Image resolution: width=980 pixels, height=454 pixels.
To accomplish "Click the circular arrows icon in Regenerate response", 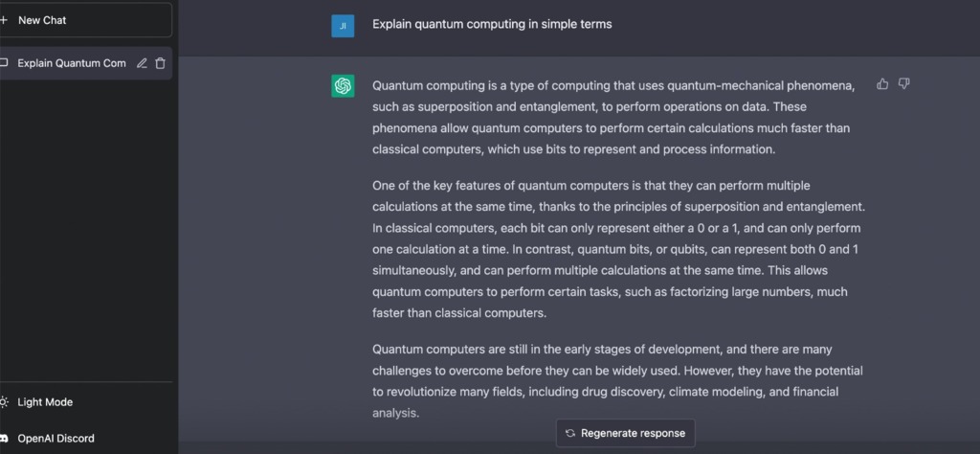I will (x=570, y=433).
